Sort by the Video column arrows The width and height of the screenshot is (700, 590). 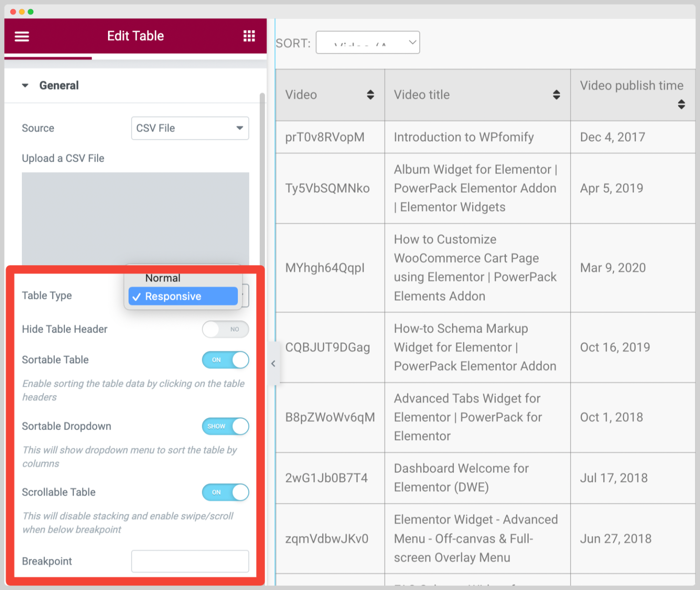coord(371,95)
